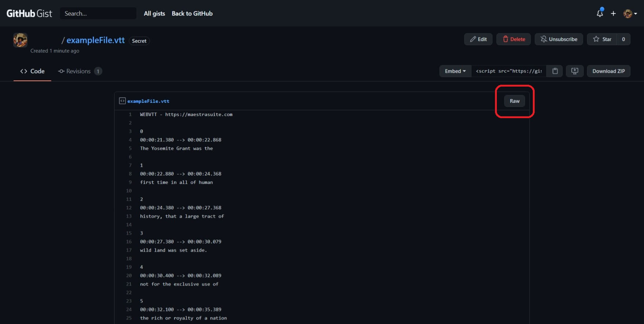The height and width of the screenshot is (324, 644).
Task: Click timestamp "00:00:21.380 --> 00:00:22.868"
Action: click(181, 140)
